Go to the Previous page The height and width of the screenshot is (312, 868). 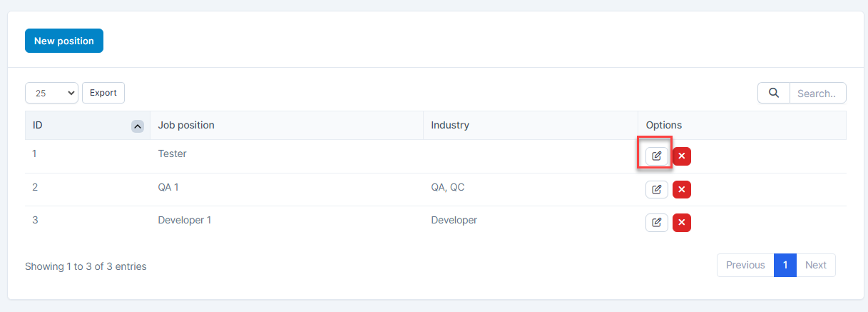745,265
